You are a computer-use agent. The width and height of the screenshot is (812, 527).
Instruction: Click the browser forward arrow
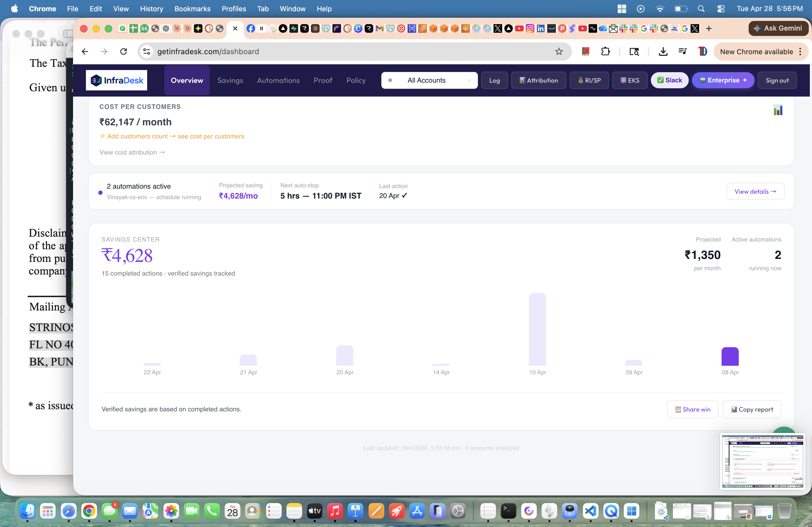point(104,52)
